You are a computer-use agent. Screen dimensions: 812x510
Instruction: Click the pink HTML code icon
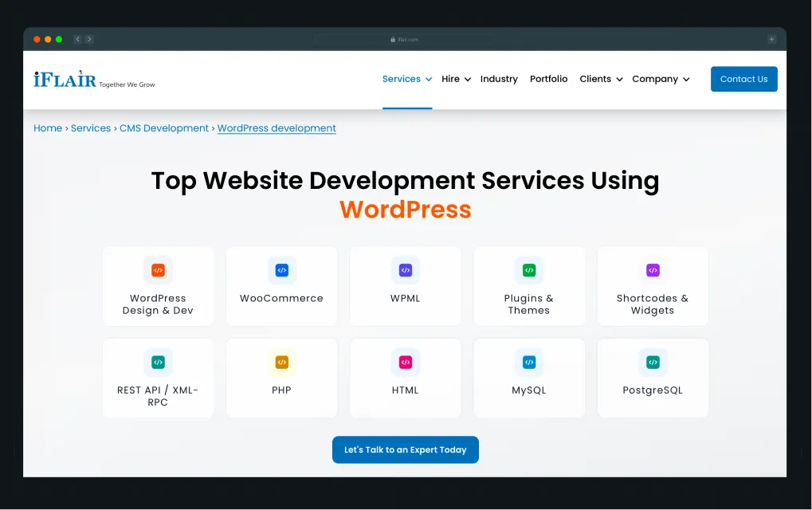[x=406, y=363]
